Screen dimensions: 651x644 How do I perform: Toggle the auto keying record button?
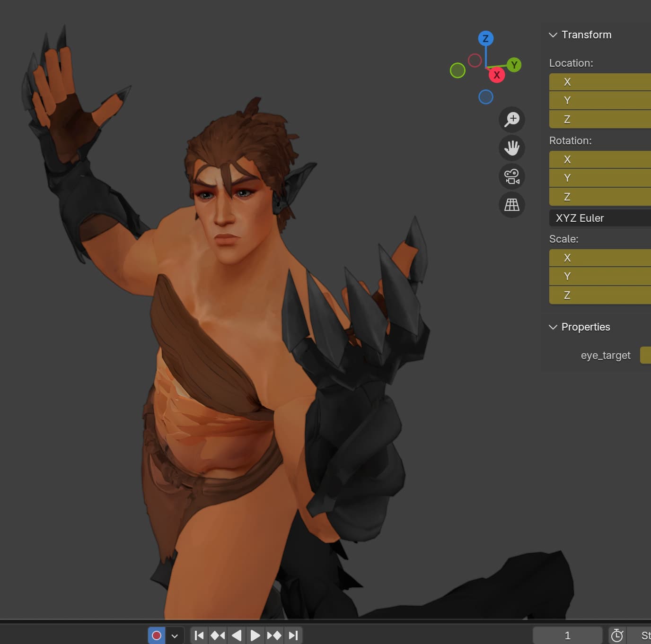[x=157, y=635]
